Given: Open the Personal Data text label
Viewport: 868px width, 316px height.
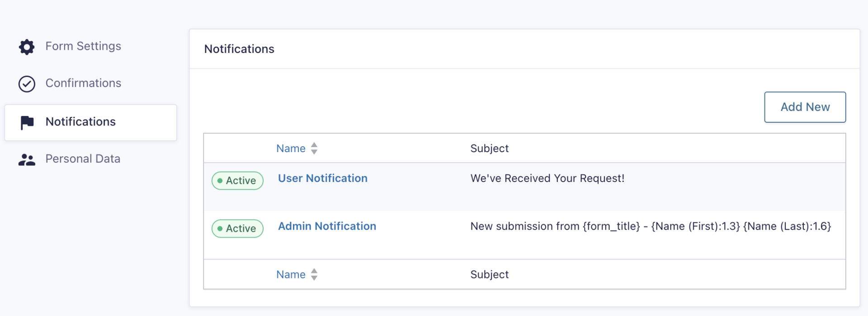Looking at the screenshot, I should (83, 159).
